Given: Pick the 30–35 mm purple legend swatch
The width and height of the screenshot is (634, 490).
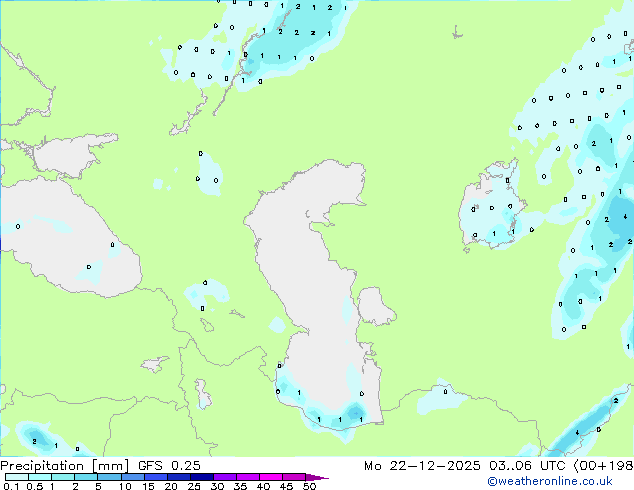Looking at the screenshot, I should [224, 477].
